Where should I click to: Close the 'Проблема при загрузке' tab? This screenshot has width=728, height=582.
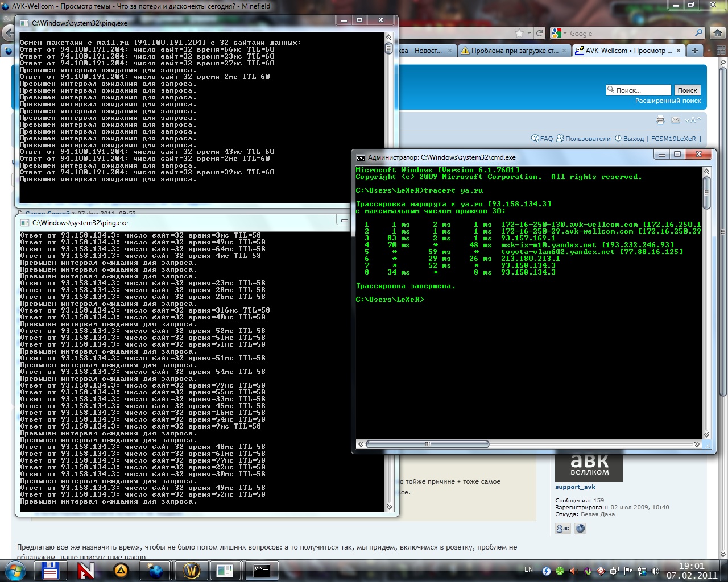(x=564, y=51)
